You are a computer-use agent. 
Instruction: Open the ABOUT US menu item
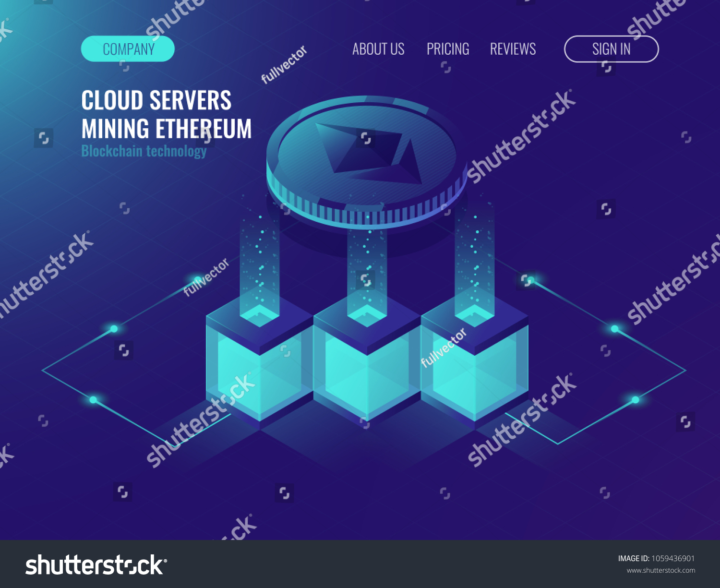tap(378, 49)
